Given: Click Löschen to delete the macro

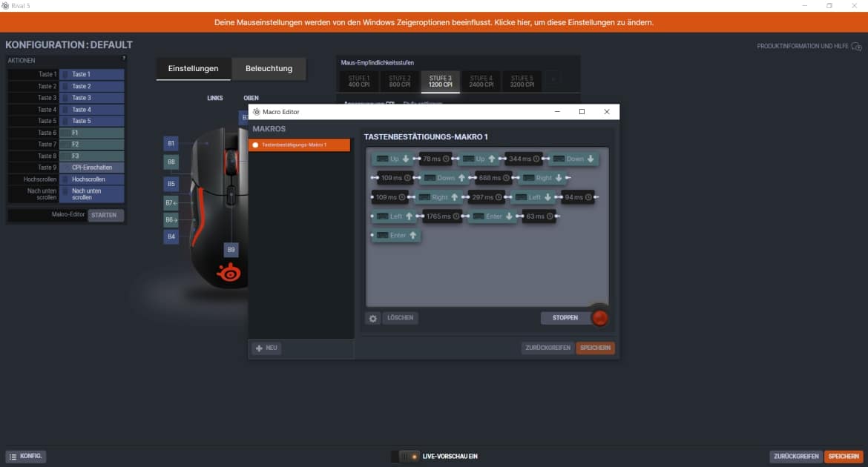Looking at the screenshot, I should coord(401,318).
